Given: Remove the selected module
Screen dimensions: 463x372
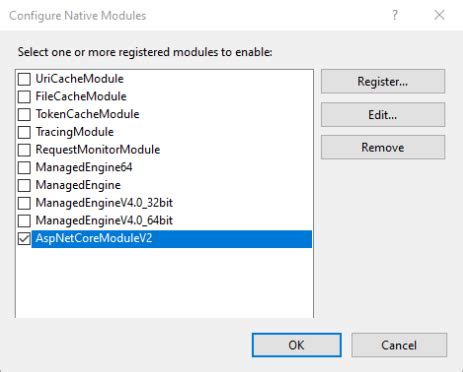Looking at the screenshot, I should pyautogui.click(x=383, y=147).
